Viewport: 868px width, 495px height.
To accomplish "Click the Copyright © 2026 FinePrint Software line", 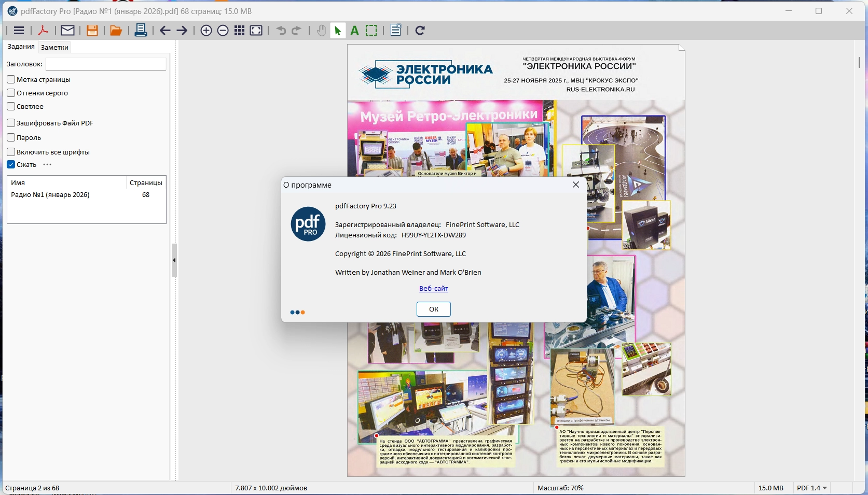I will point(401,253).
